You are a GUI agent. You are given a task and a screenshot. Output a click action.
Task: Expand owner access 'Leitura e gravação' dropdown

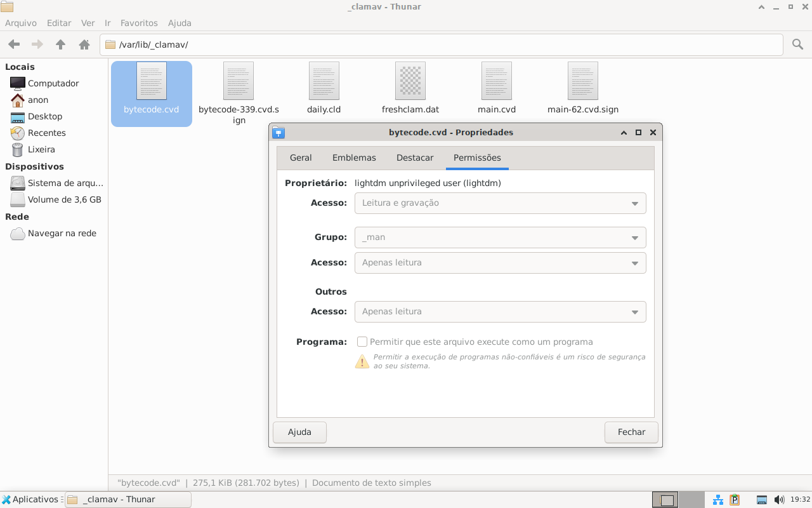(x=500, y=203)
